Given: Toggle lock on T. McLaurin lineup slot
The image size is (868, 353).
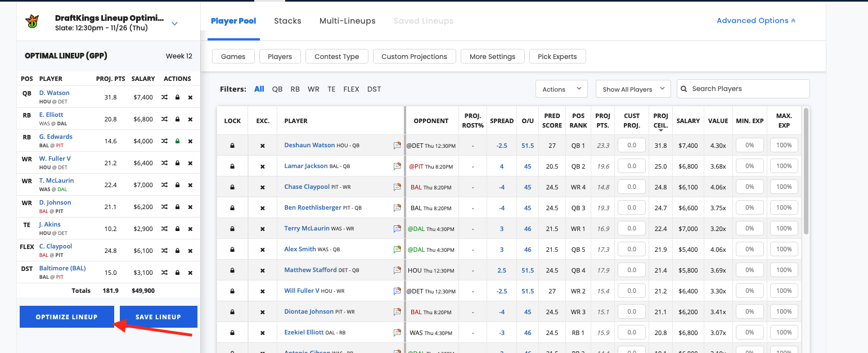Looking at the screenshot, I should [177, 185].
